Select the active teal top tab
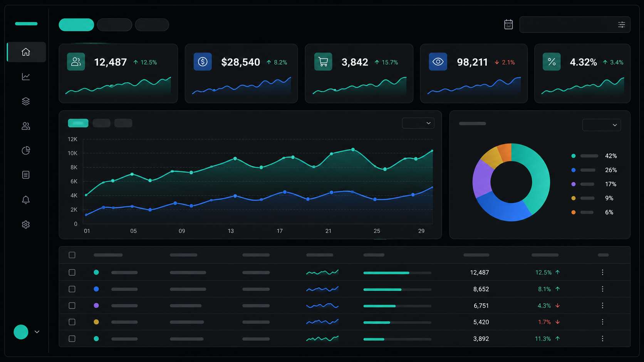Viewport: 644px width, 362px height. coord(76,25)
